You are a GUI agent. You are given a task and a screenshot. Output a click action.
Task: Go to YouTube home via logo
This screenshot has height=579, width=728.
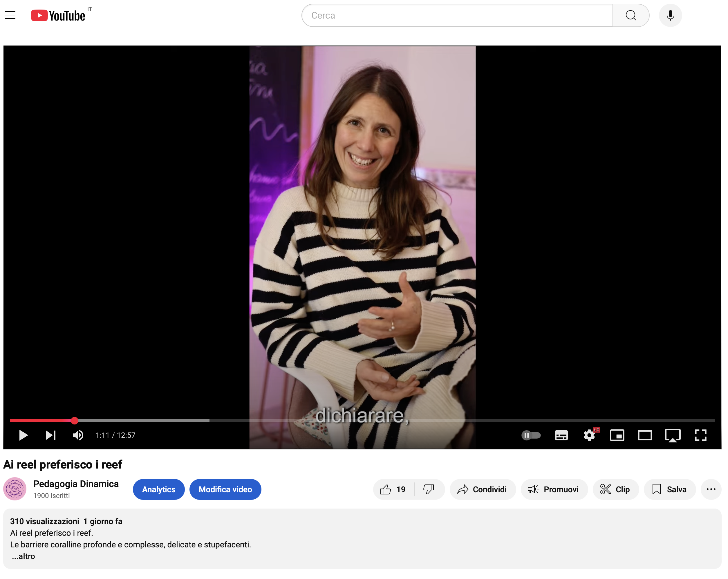click(58, 16)
